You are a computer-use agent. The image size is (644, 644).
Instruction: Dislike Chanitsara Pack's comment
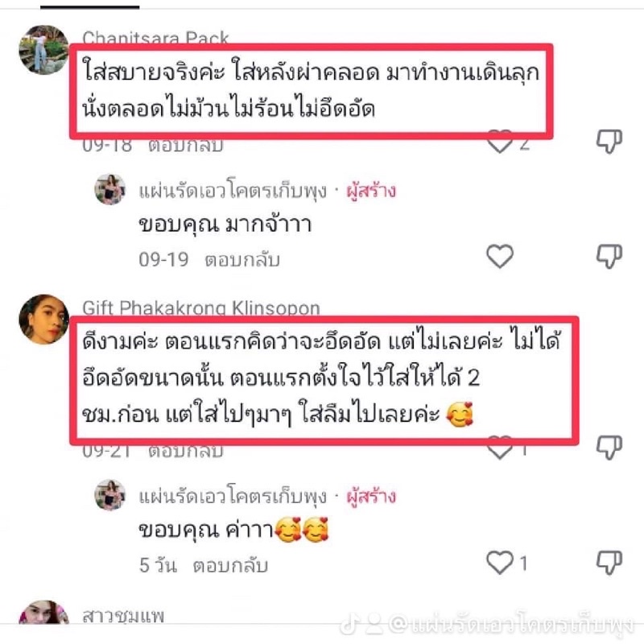pos(609,142)
